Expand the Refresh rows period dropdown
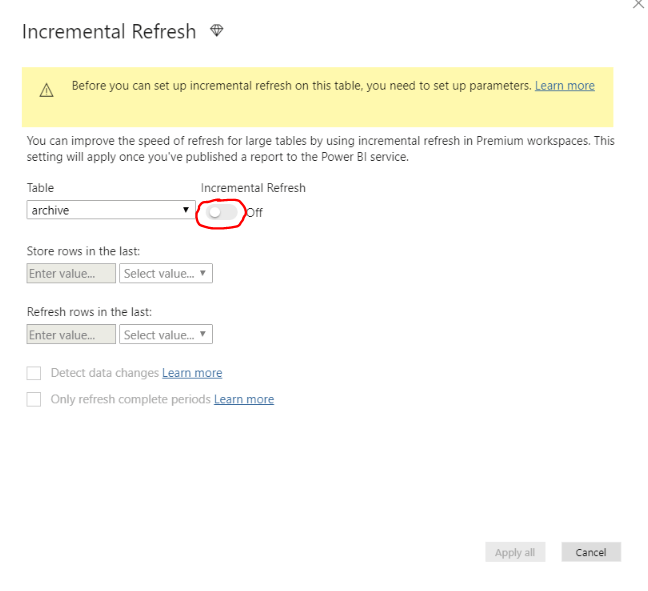Screen dimensions: 648x591 [x=166, y=335]
